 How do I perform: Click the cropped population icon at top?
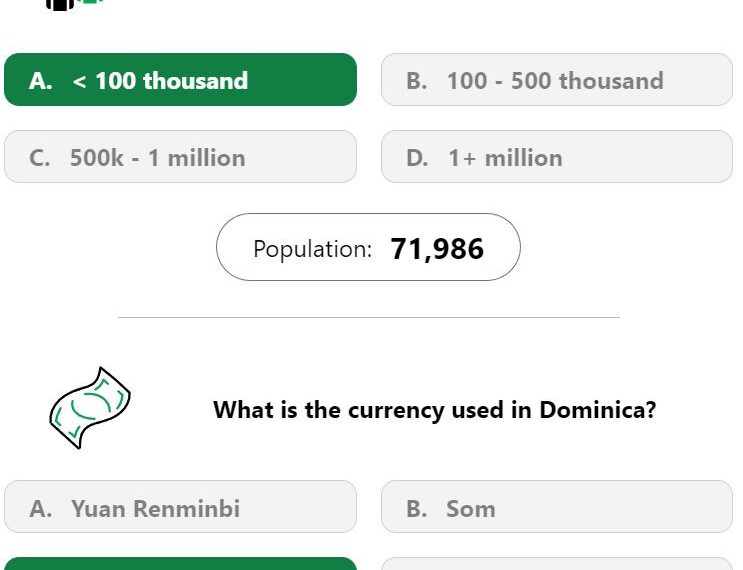(x=74, y=4)
